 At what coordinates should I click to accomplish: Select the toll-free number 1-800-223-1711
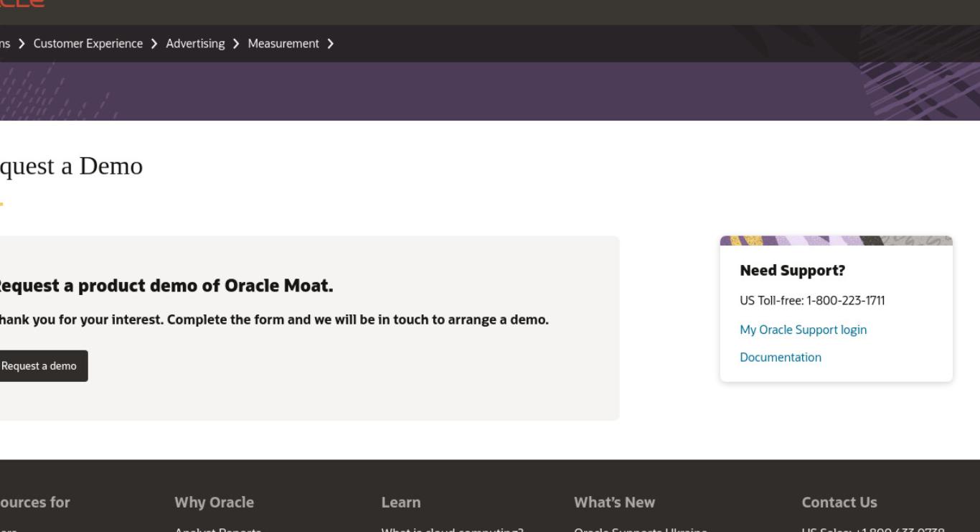pyautogui.click(x=846, y=301)
